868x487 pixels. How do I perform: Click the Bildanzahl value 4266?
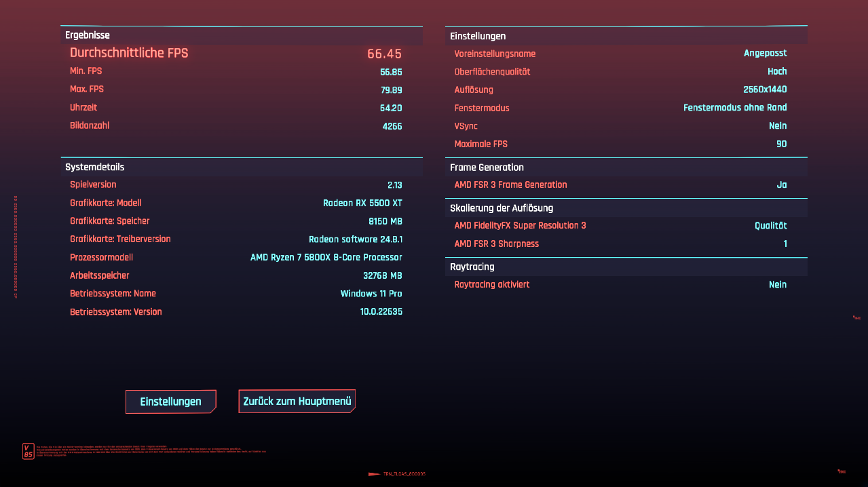[392, 126]
